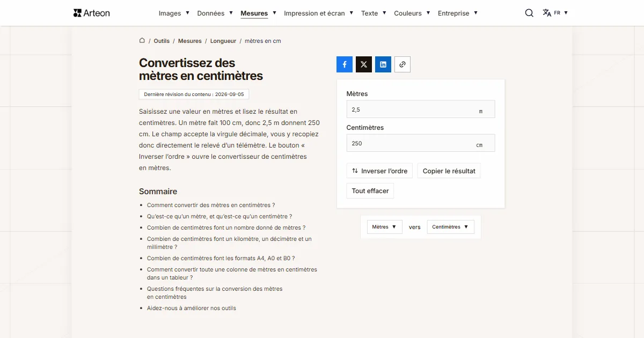Share the page on Facebook
The height and width of the screenshot is (338, 644).
pos(345,64)
